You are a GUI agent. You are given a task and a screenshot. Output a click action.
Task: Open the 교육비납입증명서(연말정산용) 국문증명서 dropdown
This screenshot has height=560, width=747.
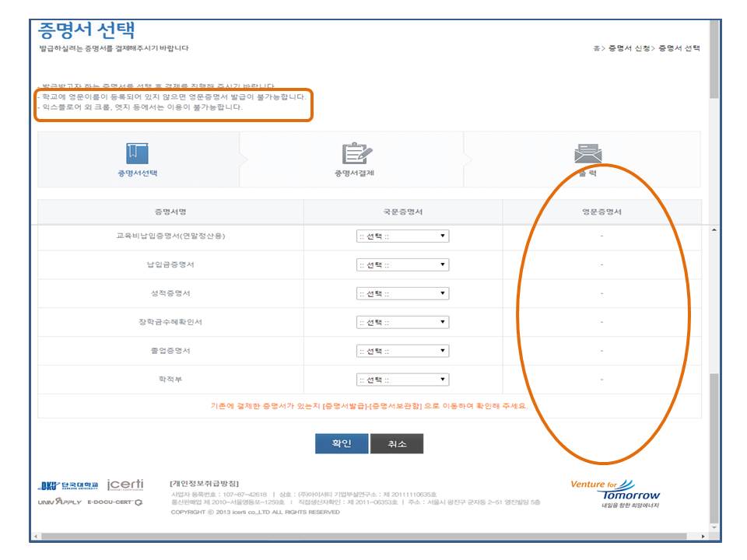click(402, 236)
